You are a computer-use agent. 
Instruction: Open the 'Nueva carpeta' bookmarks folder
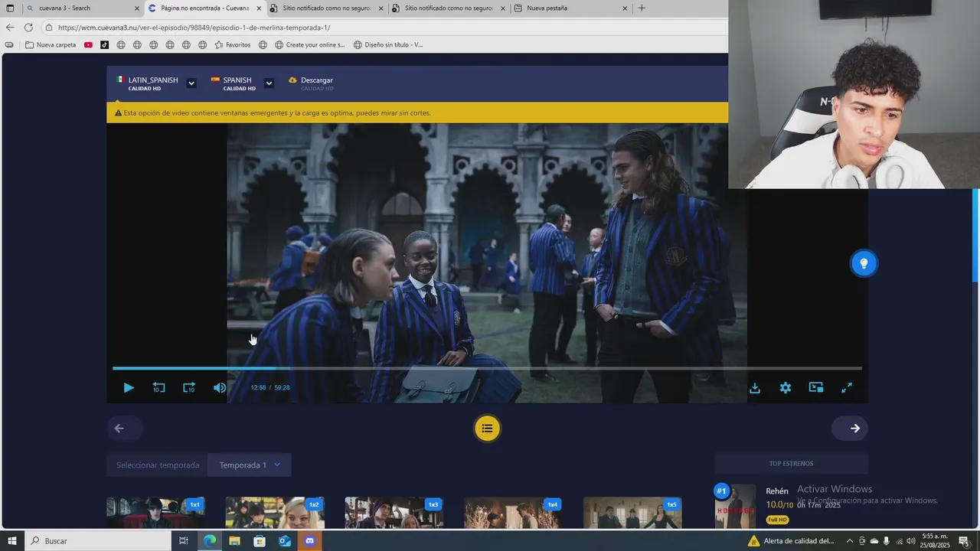(51, 45)
